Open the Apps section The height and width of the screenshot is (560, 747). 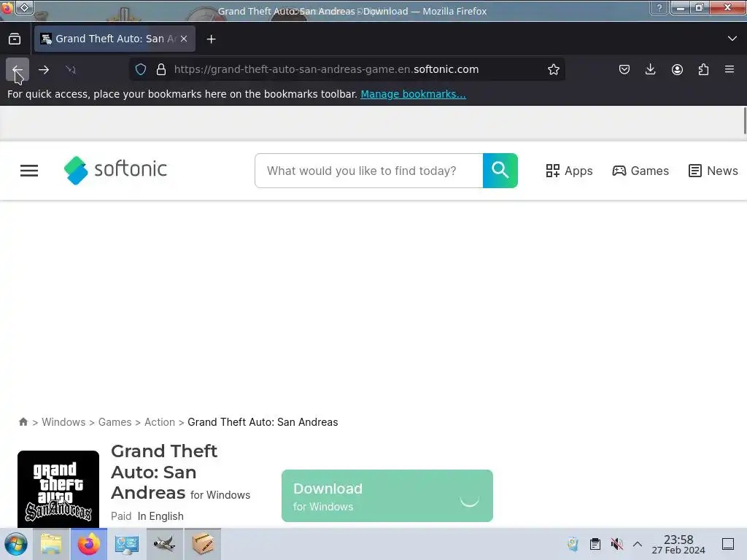[569, 171]
